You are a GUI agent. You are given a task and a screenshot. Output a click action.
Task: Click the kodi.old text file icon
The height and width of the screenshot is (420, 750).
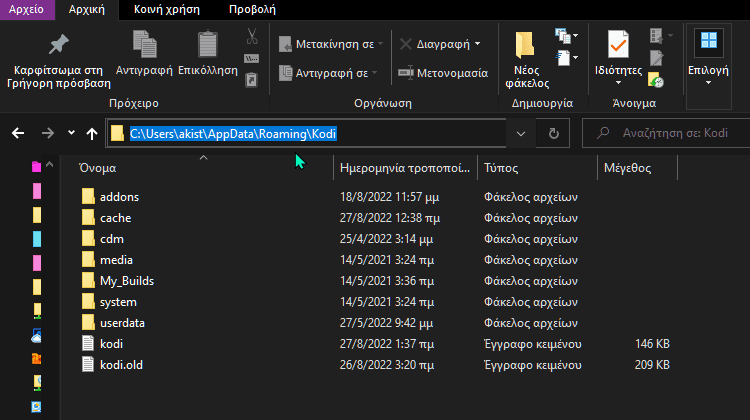88,365
